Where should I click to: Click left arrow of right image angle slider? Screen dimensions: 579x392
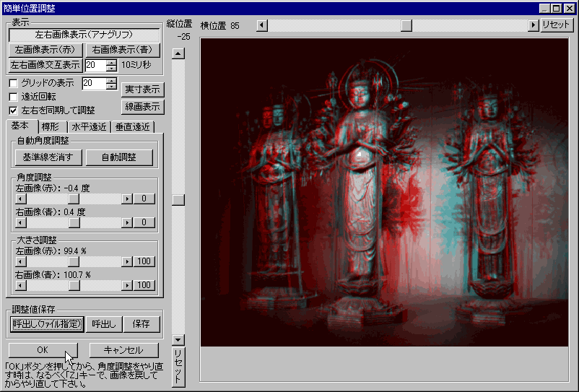tap(21, 223)
